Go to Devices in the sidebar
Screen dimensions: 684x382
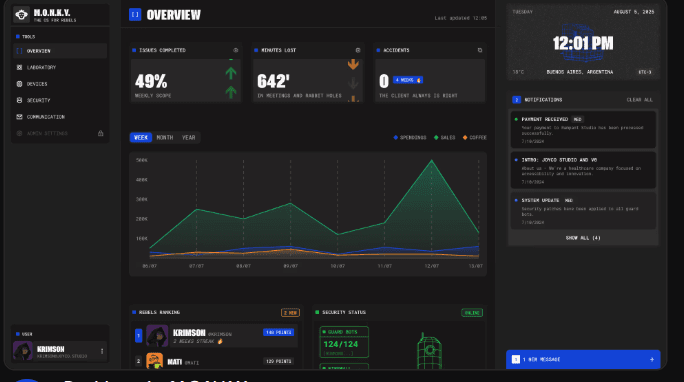coord(60,84)
